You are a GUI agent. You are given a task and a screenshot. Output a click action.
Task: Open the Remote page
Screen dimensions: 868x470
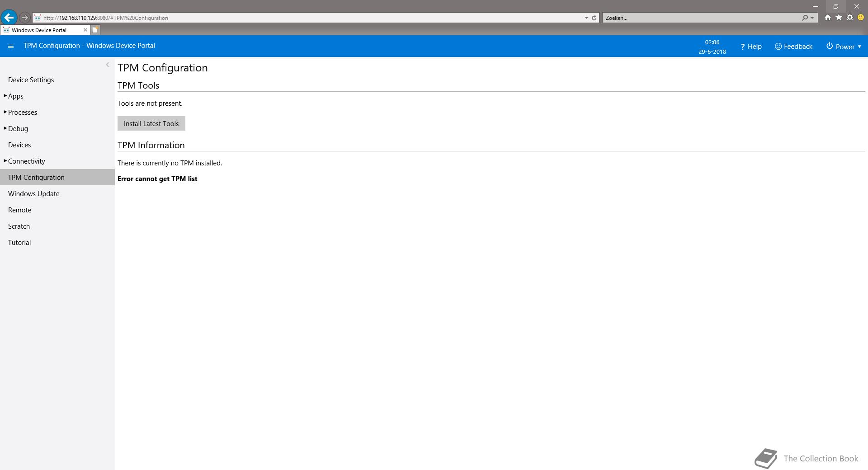(x=19, y=210)
